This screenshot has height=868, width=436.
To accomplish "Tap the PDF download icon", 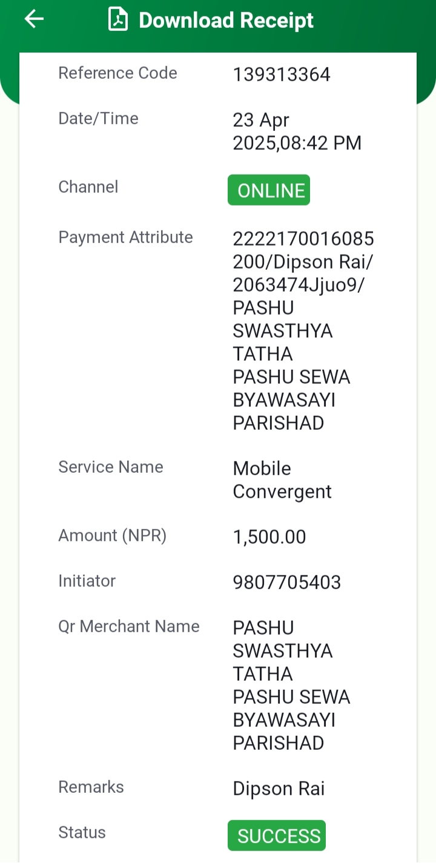I will (x=118, y=19).
